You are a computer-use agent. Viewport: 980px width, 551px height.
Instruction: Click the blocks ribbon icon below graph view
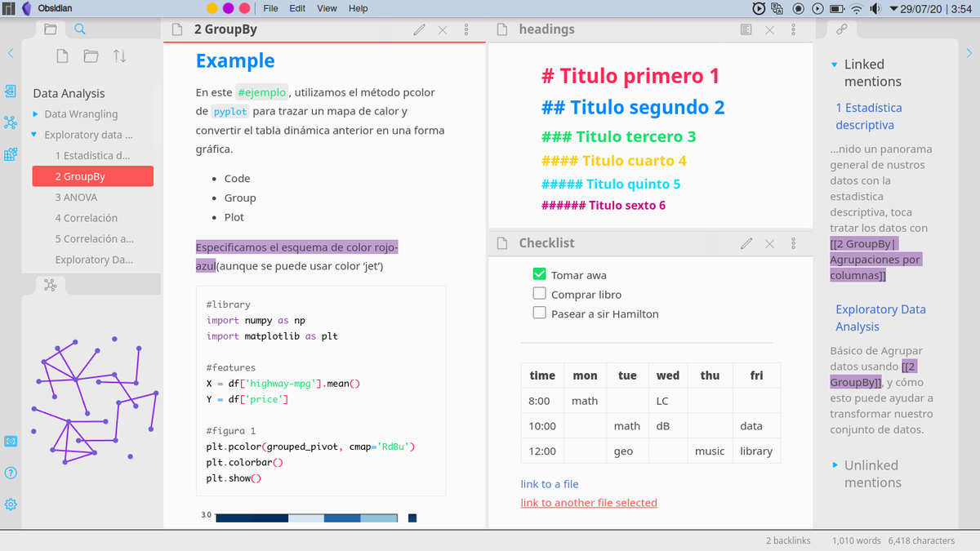(x=11, y=153)
